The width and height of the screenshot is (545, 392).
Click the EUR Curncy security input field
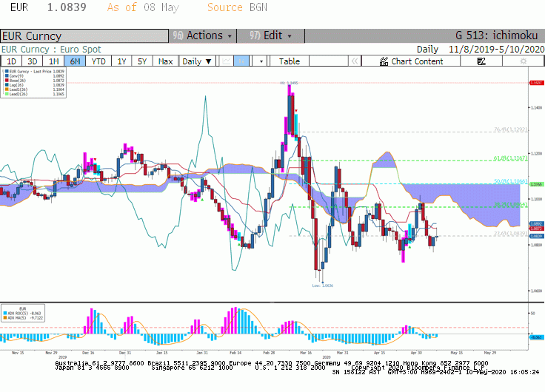click(x=84, y=36)
